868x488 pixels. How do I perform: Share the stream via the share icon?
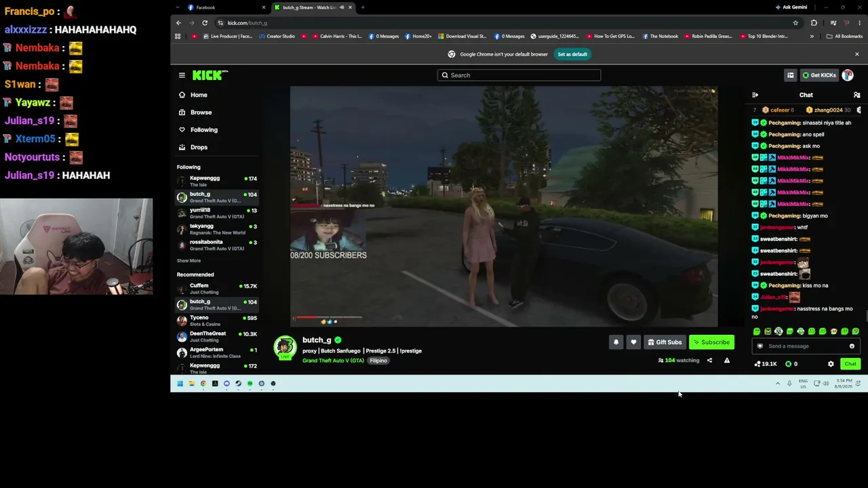pyautogui.click(x=709, y=361)
